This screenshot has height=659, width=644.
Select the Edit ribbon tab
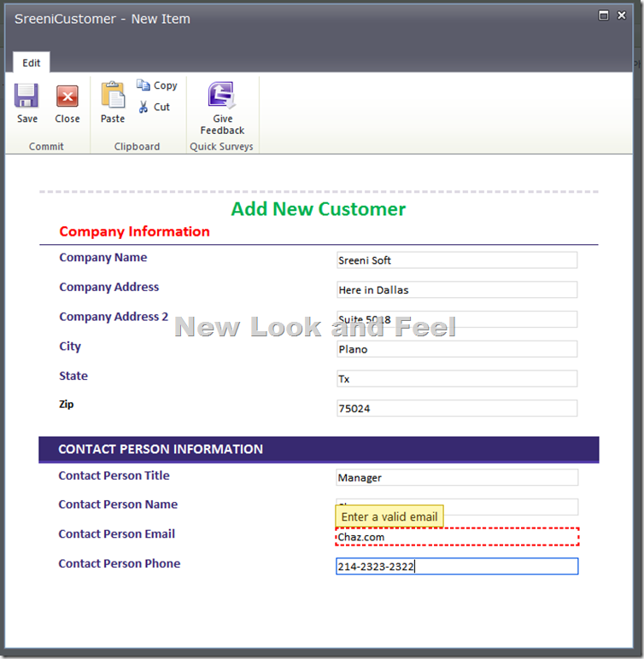pos(32,62)
